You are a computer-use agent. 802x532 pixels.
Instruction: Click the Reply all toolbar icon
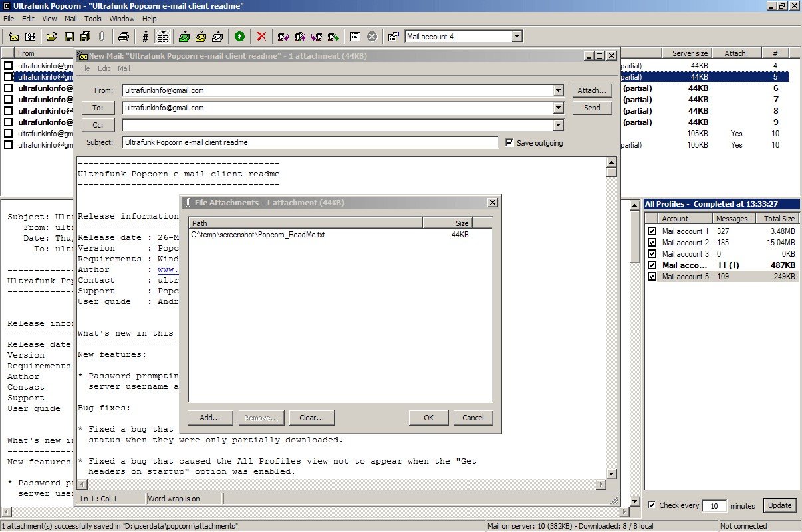[x=300, y=37]
